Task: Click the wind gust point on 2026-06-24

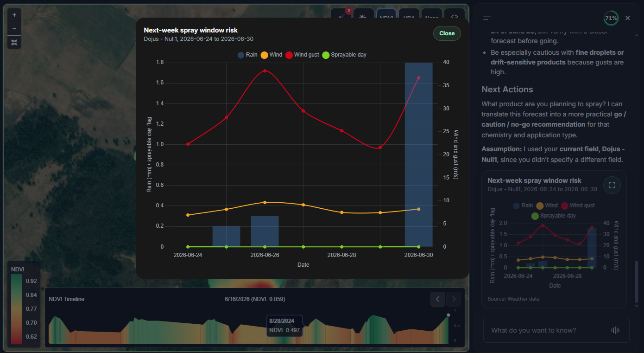Action: (188, 144)
